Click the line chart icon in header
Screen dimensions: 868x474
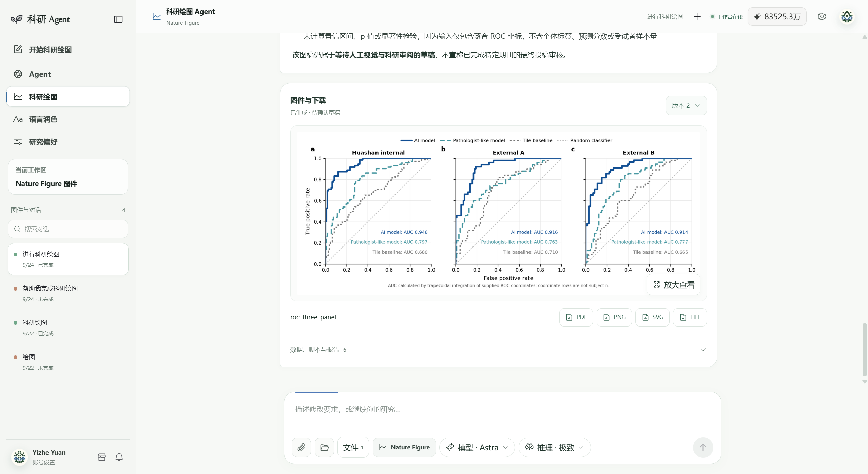click(157, 16)
